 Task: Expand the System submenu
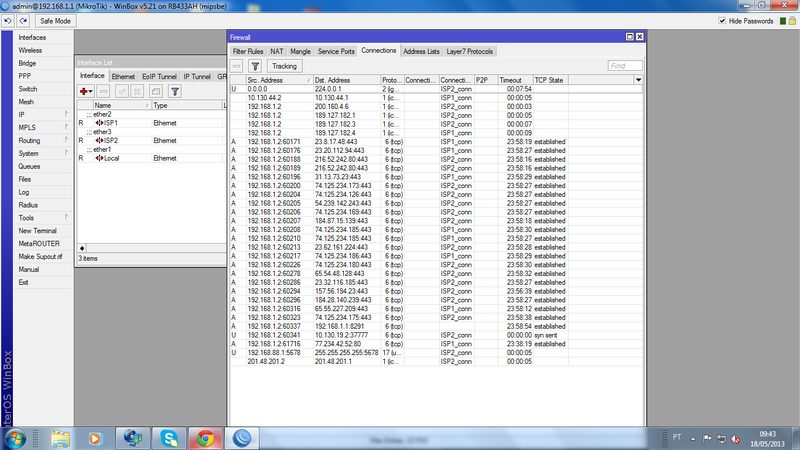[66, 153]
